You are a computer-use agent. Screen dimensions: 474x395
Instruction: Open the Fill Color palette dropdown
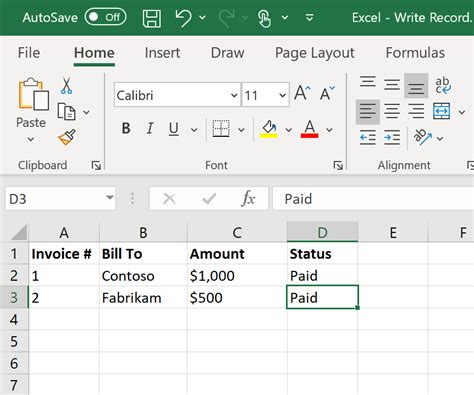[x=289, y=130]
